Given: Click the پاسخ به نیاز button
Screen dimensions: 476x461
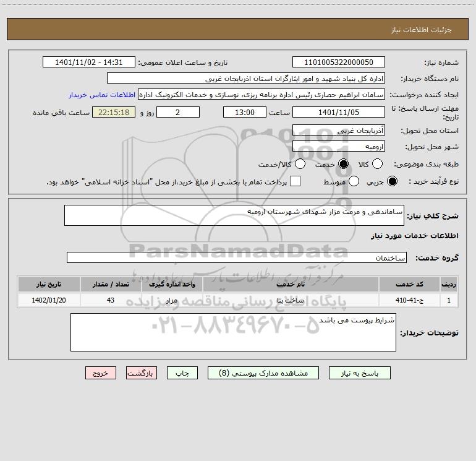Looking at the screenshot, I should click(359, 373).
